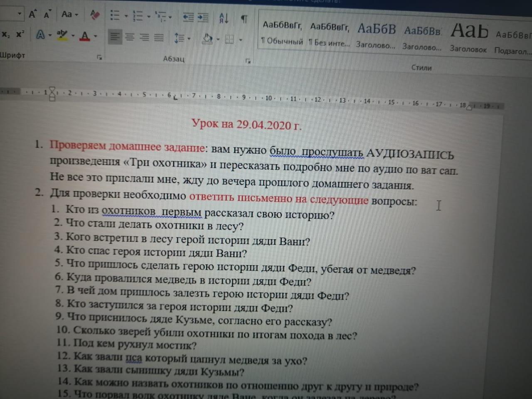
Task: Click the Clear All Formatting eraser icon
Action: (95, 15)
